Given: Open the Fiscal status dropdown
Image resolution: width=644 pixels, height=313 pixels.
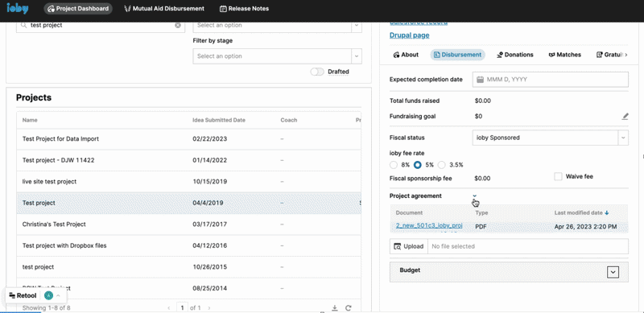Looking at the screenshot, I should [x=551, y=138].
